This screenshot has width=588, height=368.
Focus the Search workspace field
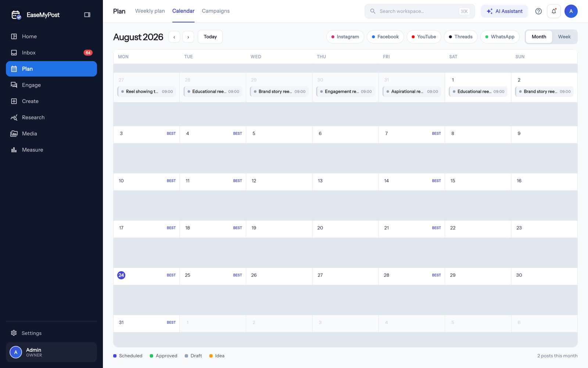tap(420, 11)
